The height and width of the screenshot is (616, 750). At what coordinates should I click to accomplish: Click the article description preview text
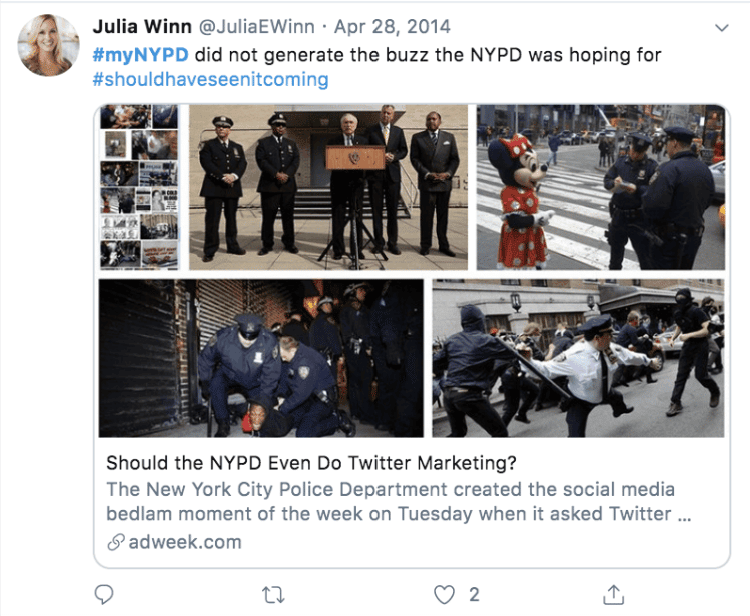click(398, 501)
